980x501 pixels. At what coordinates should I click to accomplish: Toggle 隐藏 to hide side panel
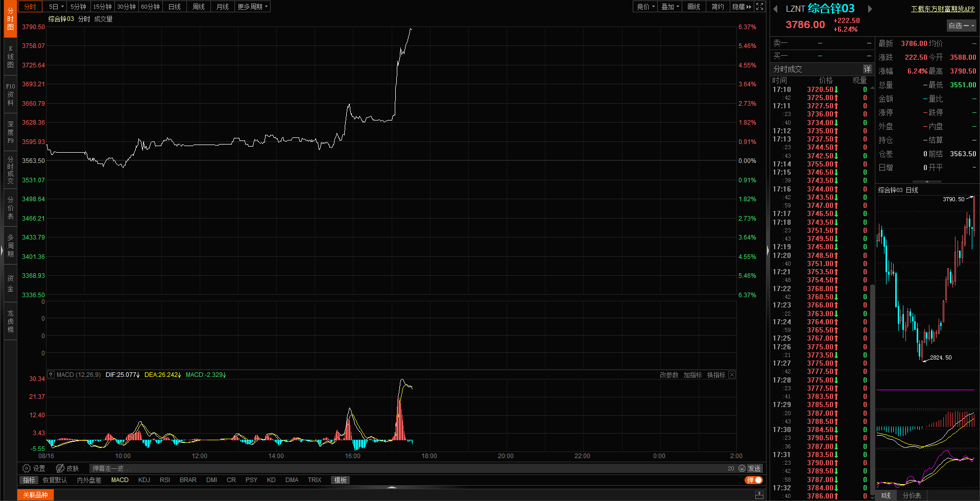(x=742, y=7)
